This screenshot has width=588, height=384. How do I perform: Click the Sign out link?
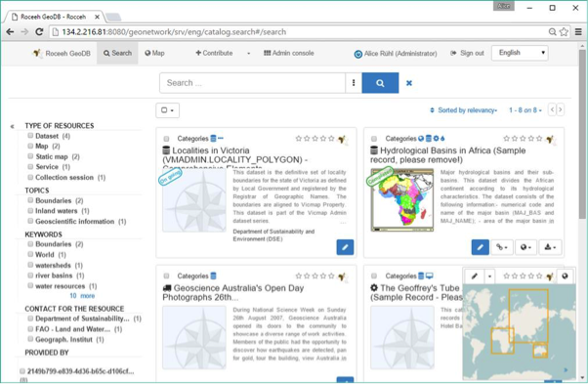[x=467, y=53]
